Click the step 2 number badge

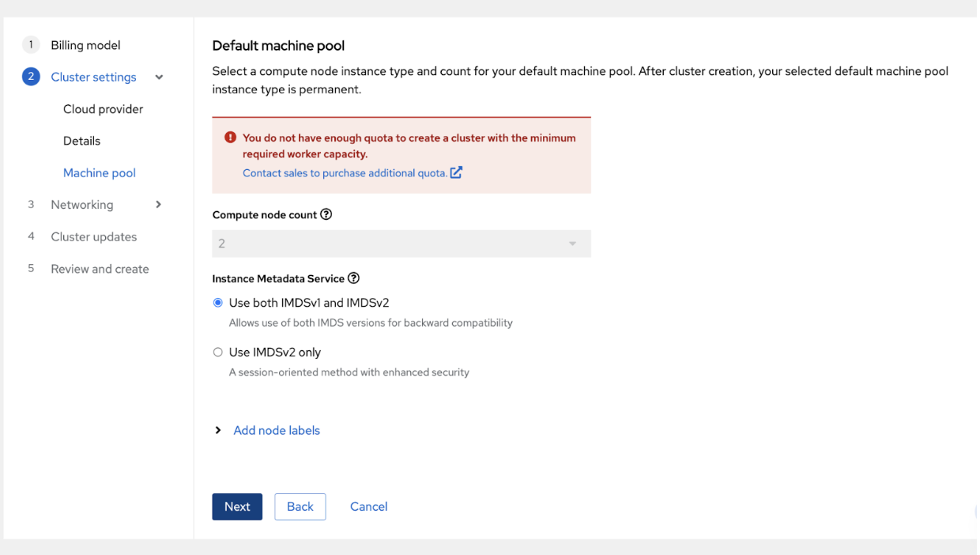(x=31, y=77)
